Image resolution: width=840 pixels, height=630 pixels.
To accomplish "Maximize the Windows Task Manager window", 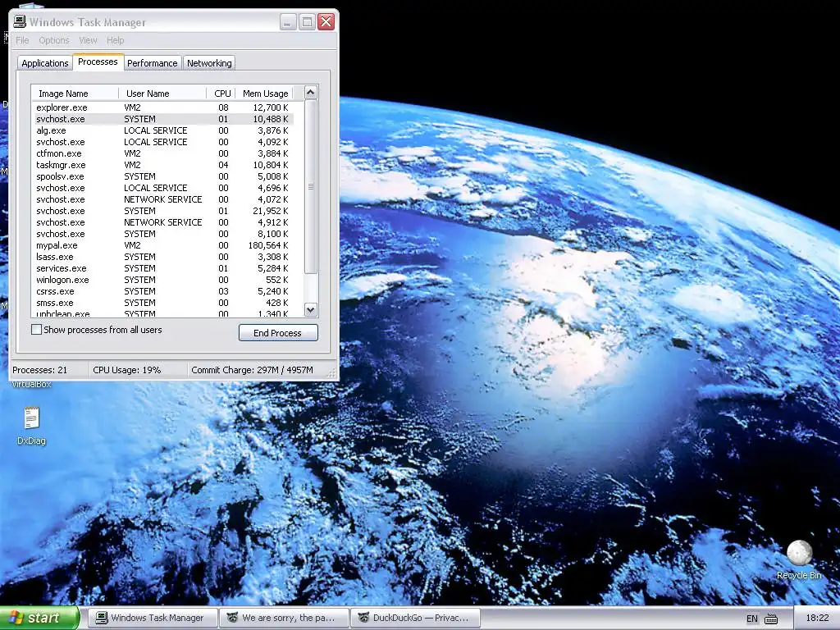I will [x=307, y=22].
